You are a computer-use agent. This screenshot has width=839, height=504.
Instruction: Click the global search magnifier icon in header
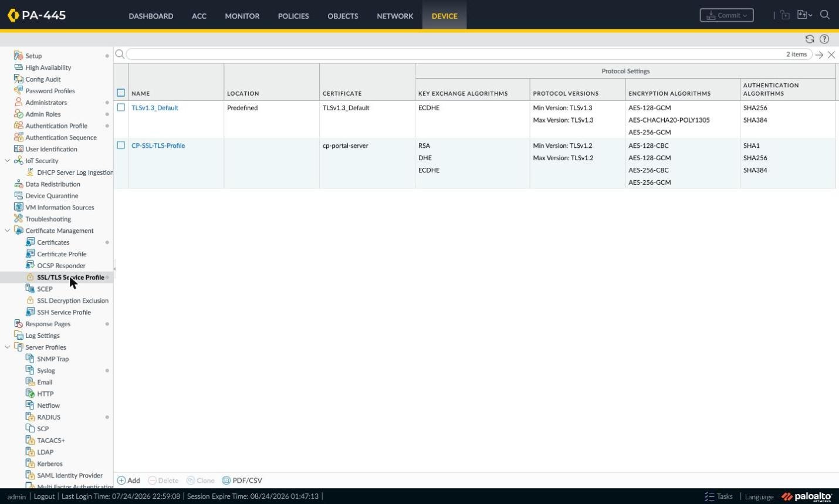[825, 15]
